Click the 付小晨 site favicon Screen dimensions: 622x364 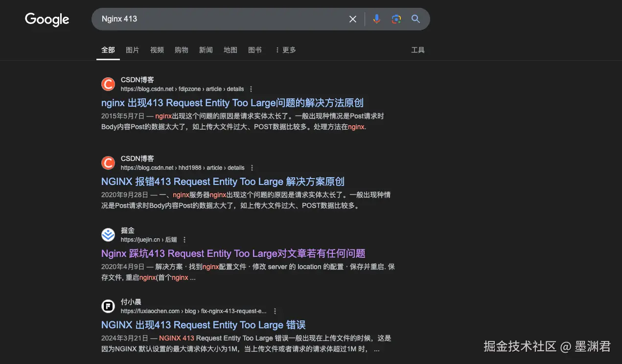click(x=108, y=306)
